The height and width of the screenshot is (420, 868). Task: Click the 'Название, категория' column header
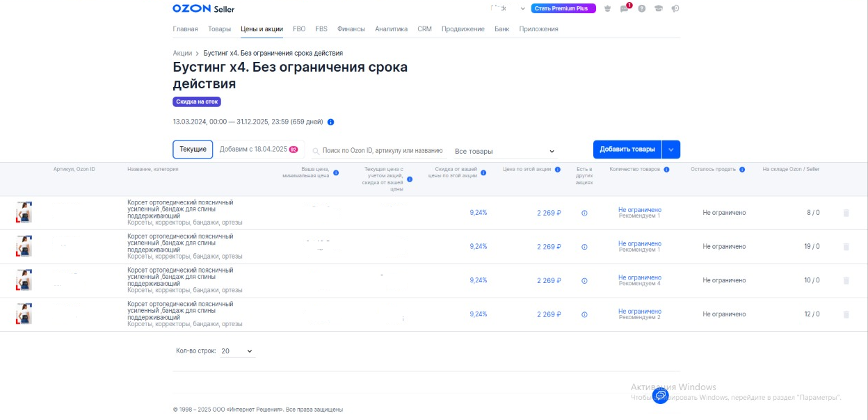point(153,169)
